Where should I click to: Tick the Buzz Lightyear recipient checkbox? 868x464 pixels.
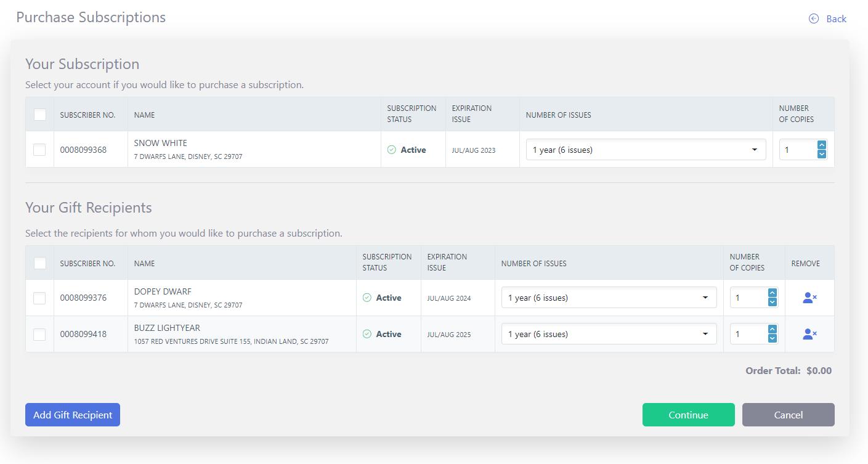[39, 335]
